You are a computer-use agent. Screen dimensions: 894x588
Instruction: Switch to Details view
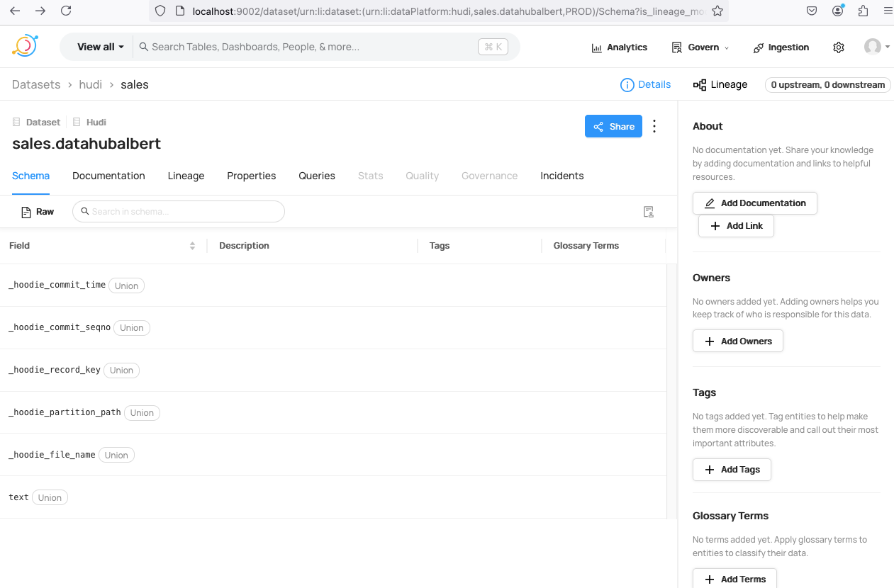pyautogui.click(x=645, y=84)
